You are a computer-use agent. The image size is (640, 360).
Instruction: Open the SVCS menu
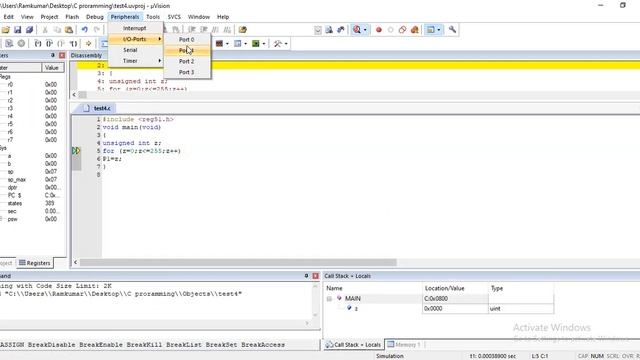point(174,17)
